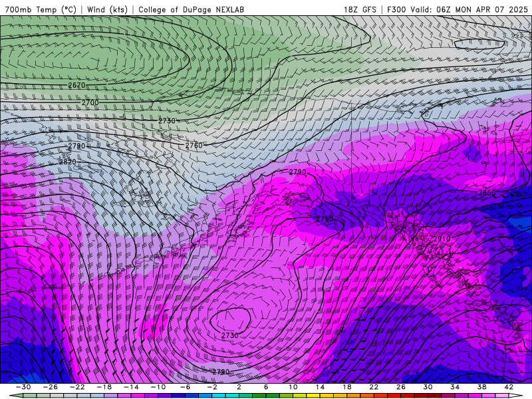Screen dimensions: 532x399
Task: Click the 42 value on the color scale
Action: click(509, 387)
